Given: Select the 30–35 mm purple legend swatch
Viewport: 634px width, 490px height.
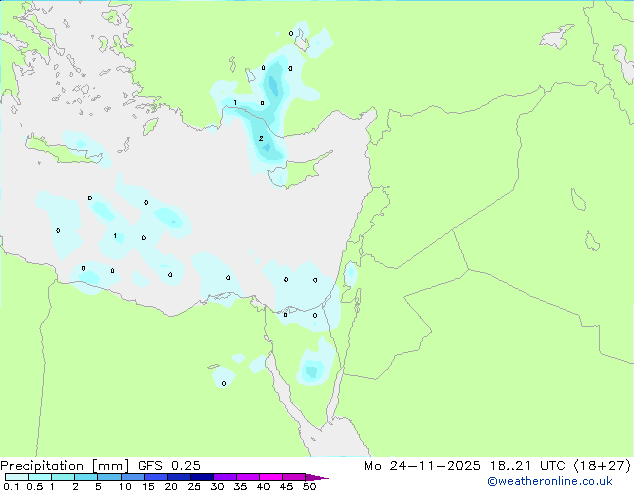Looking at the screenshot, I should coord(224,477).
